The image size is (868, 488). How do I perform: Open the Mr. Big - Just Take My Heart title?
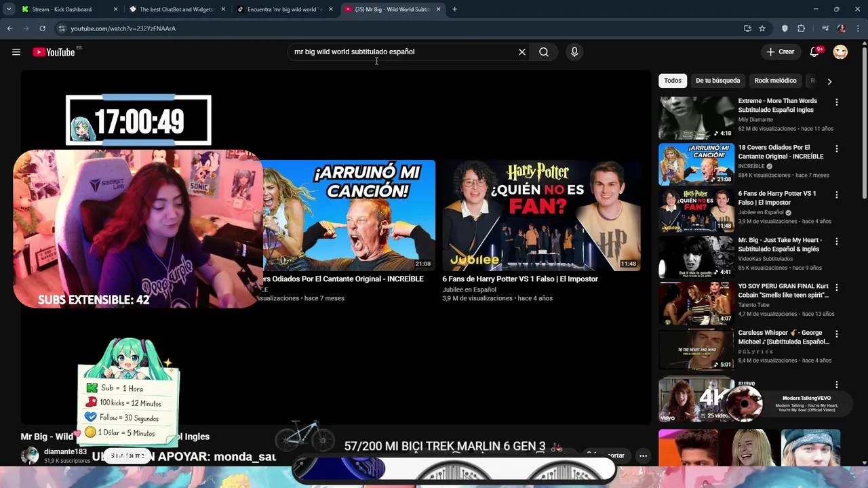[x=780, y=245]
